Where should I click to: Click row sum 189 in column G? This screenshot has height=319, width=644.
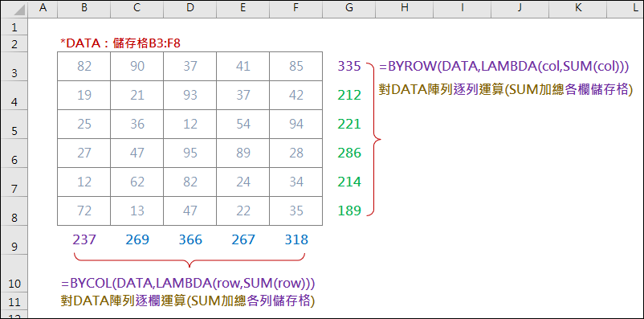point(349,211)
